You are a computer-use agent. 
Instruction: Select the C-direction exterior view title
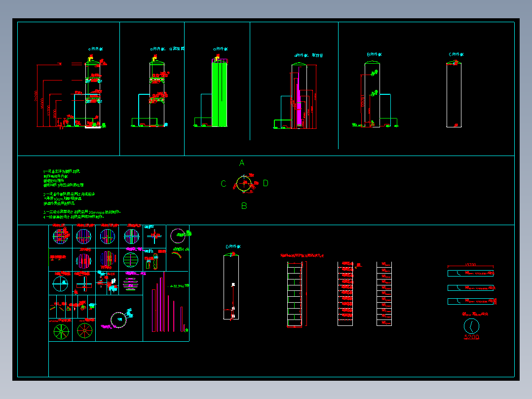[456, 54]
